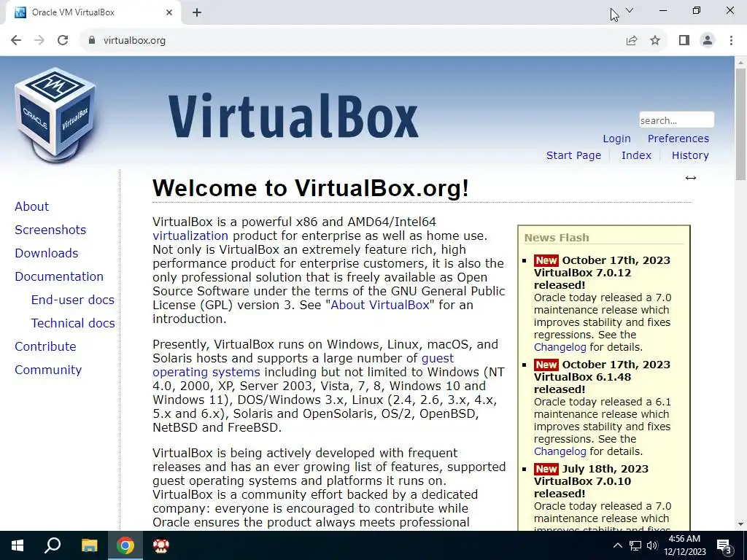Open Screenshots in the sidebar
The height and width of the screenshot is (560, 747).
point(50,230)
